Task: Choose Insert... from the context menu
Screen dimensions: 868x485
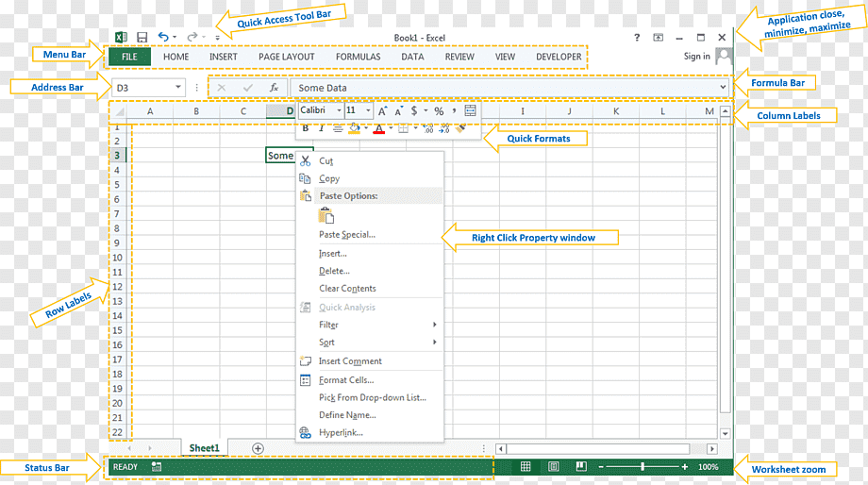Action: 333,254
